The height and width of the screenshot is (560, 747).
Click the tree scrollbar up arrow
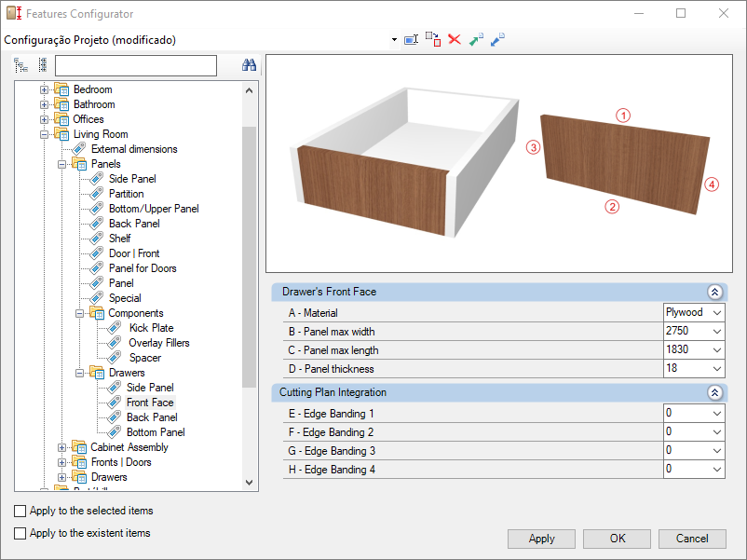[x=250, y=90]
